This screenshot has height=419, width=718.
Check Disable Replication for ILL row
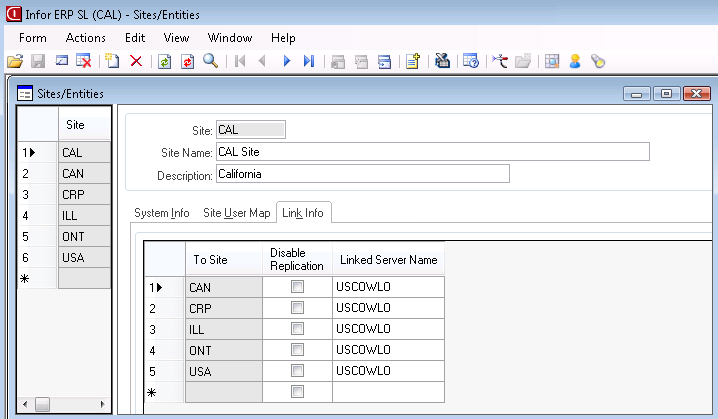point(297,329)
